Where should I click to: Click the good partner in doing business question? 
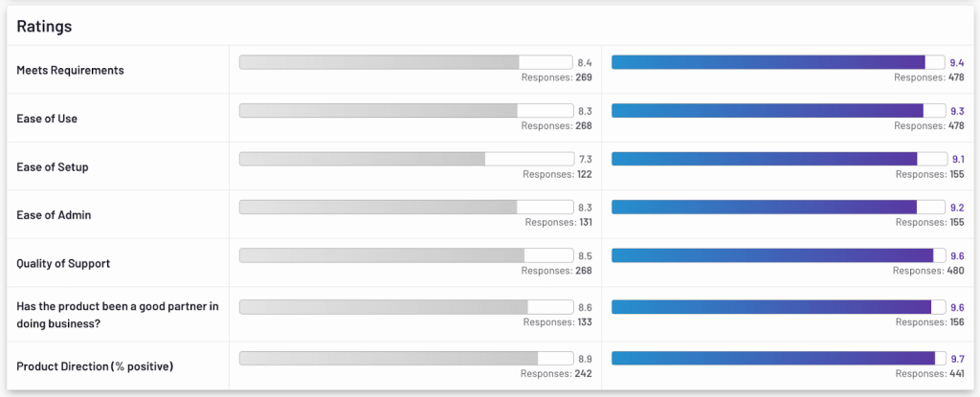click(x=118, y=315)
